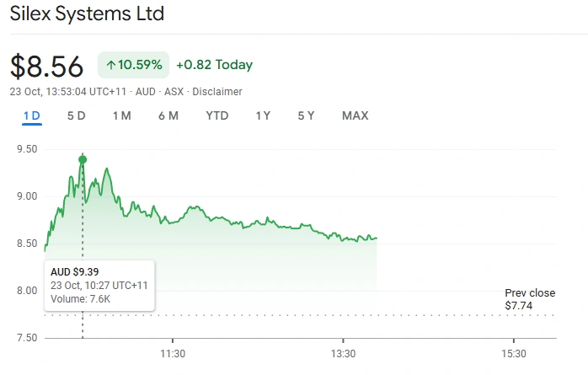Select the YTD range tab
This screenshot has height=375, width=588.
click(x=217, y=115)
